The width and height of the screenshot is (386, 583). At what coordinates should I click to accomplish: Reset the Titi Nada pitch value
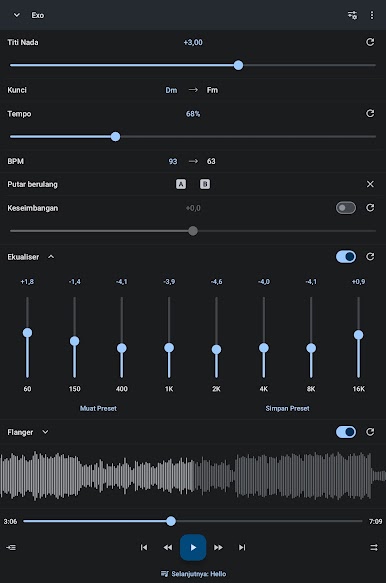coord(370,42)
